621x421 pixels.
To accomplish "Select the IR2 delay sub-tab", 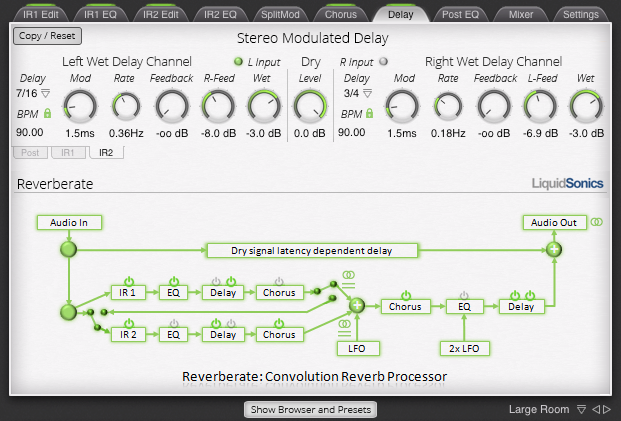I will [x=106, y=152].
